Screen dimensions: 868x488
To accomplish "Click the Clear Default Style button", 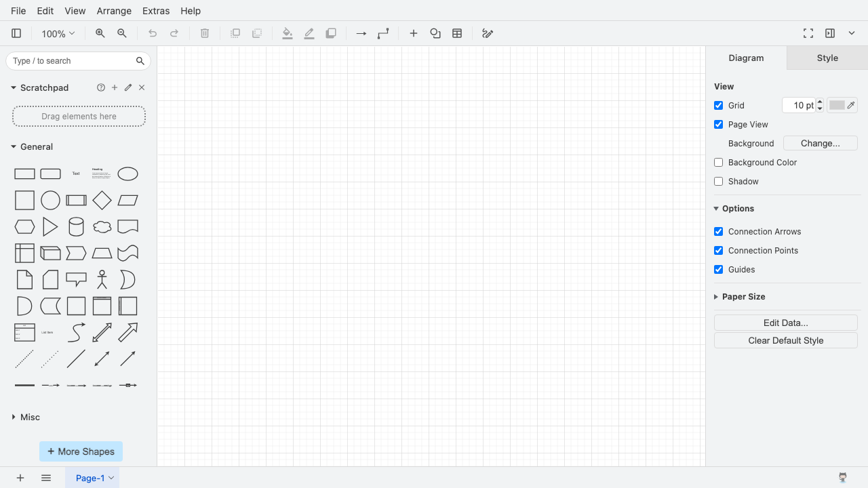I will pos(786,340).
